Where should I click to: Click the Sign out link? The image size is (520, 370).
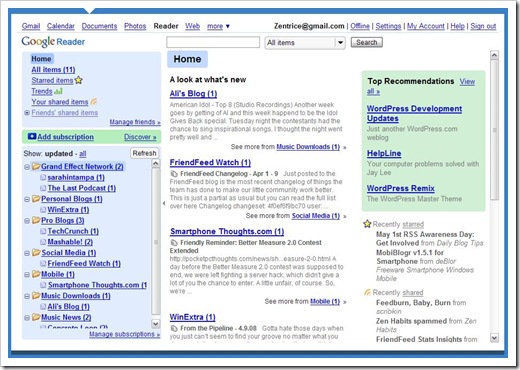(x=483, y=26)
